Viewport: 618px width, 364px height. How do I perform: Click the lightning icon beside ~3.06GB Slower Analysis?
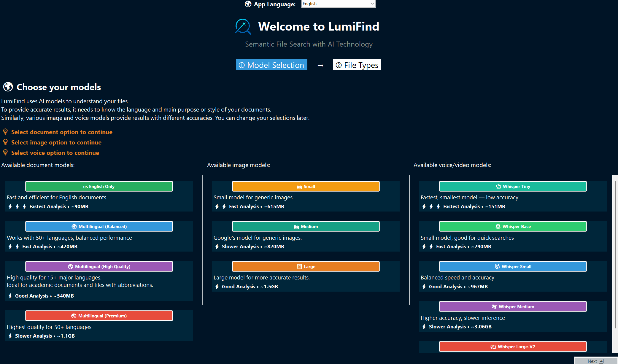(424, 327)
